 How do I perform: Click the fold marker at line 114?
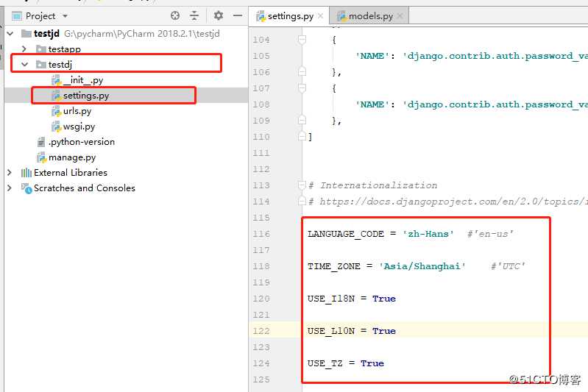pyautogui.click(x=302, y=202)
